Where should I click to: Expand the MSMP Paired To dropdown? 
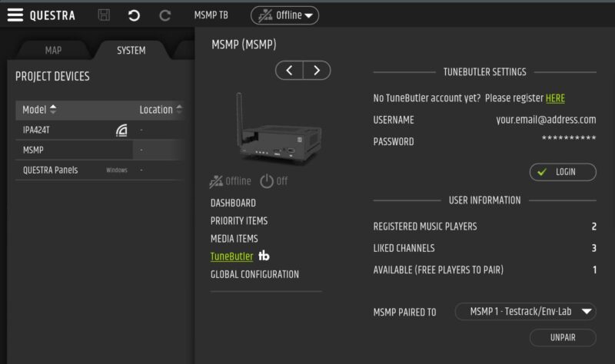click(x=525, y=312)
